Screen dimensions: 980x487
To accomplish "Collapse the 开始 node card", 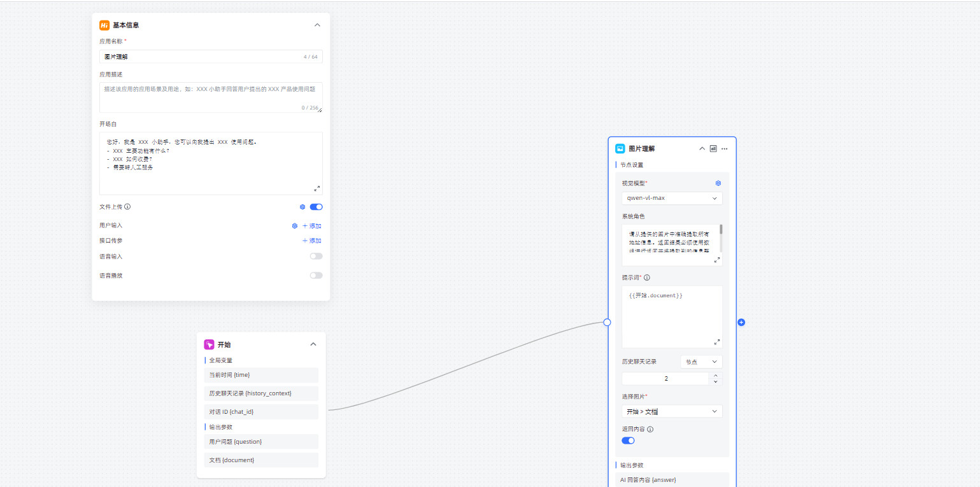I will [313, 344].
